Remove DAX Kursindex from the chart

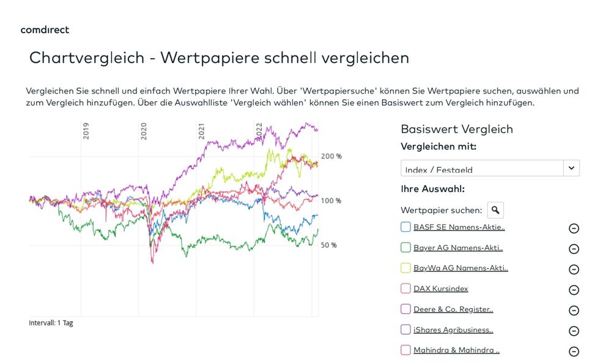point(574,289)
